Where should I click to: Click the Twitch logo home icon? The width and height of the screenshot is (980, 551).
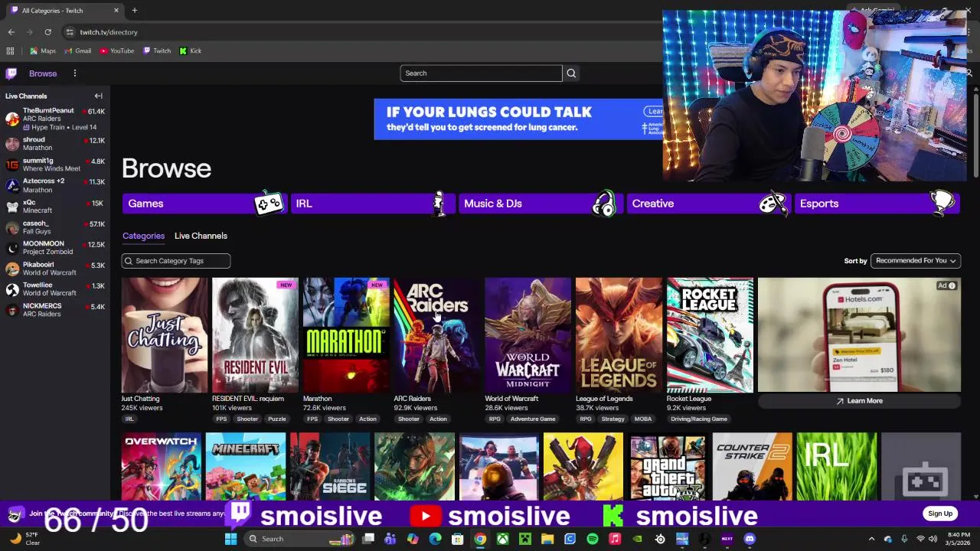pos(11,73)
